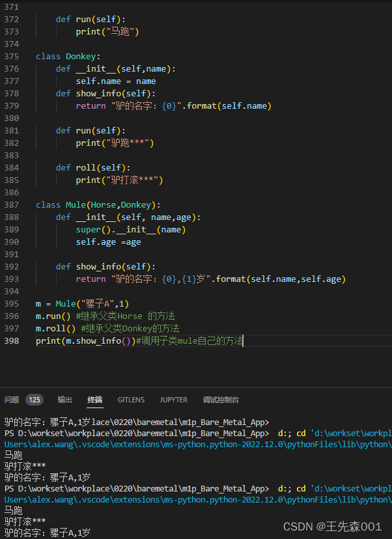The image size is (392, 539).
Task: Switch to the JUPYTER panel tab
Action: coord(173,400)
